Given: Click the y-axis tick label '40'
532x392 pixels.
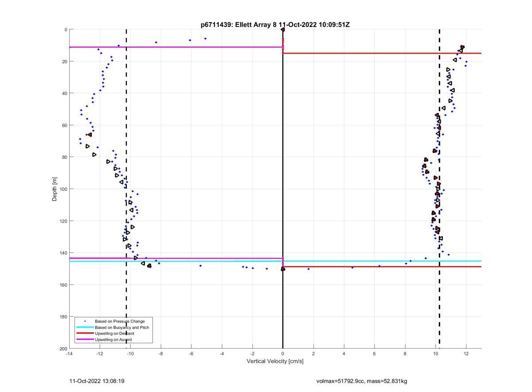Looking at the screenshot, I should [x=64, y=93].
